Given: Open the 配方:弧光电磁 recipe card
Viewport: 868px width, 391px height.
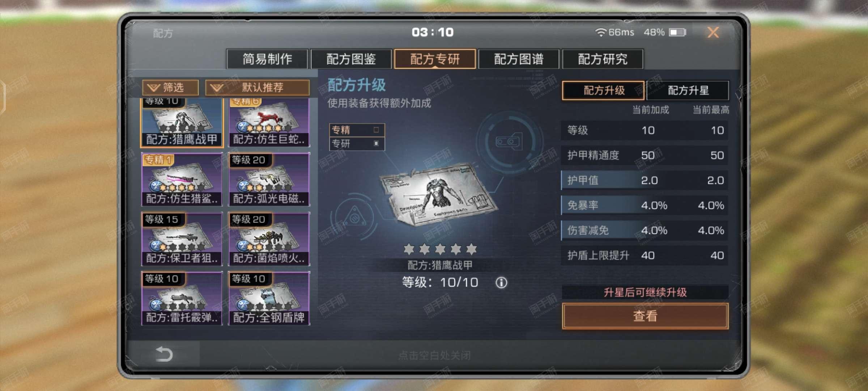Looking at the screenshot, I should pos(269,179).
